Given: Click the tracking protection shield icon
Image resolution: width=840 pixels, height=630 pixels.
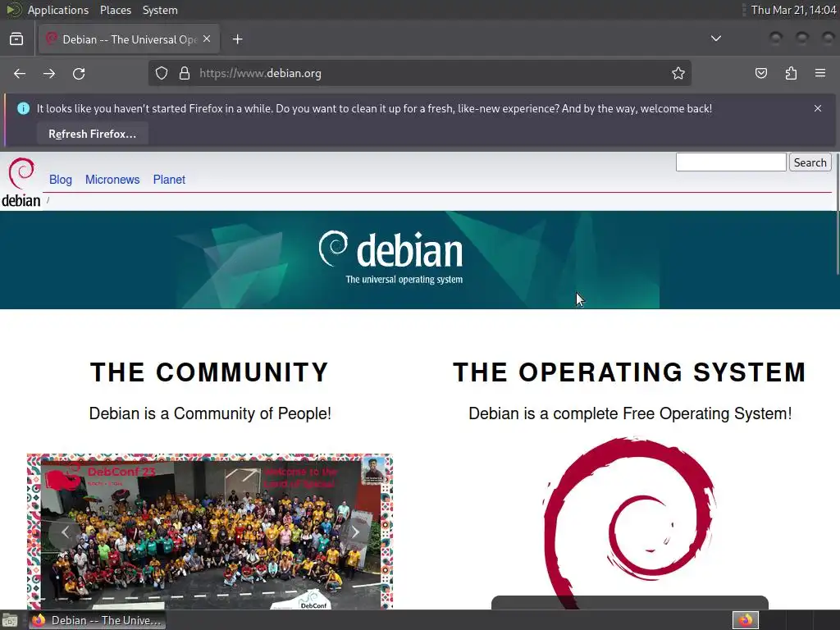Looking at the screenshot, I should pyautogui.click(x=162, y=73).
